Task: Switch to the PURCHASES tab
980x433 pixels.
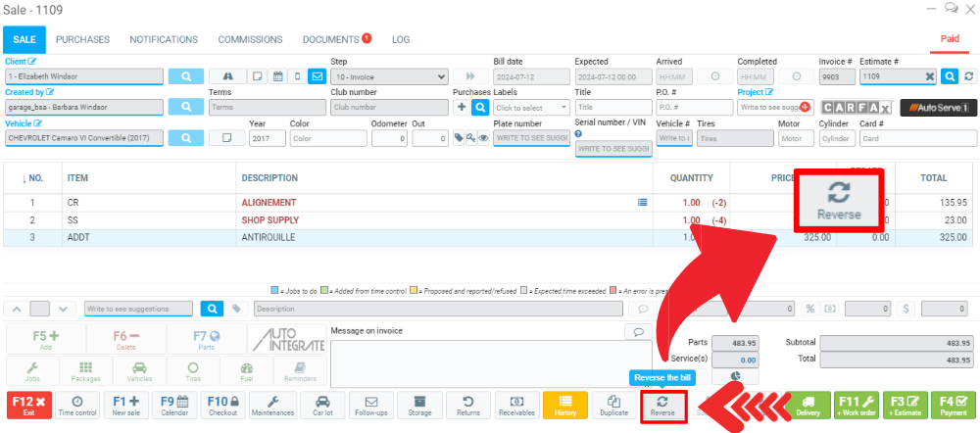Action: (x=82, y=39)
